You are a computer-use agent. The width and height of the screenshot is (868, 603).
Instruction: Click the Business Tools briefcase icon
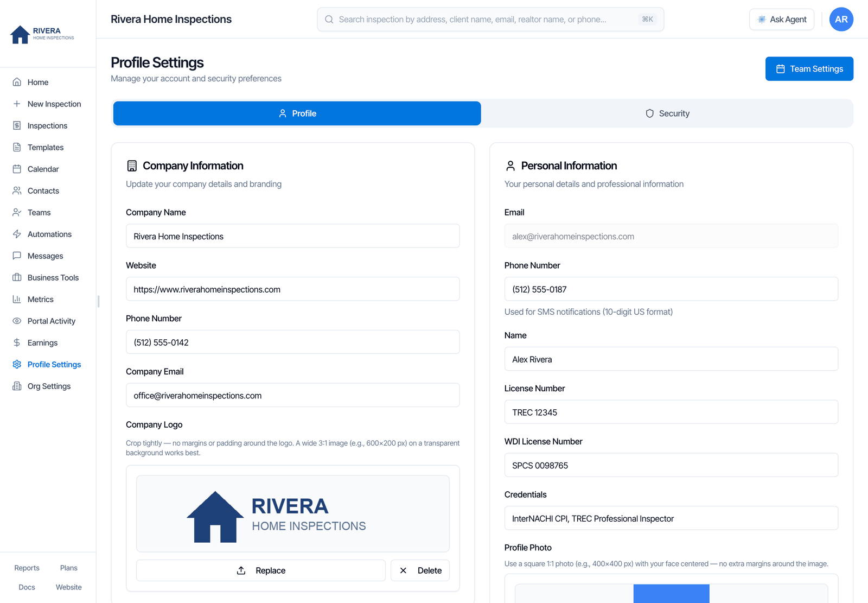[x=17, y=277]
